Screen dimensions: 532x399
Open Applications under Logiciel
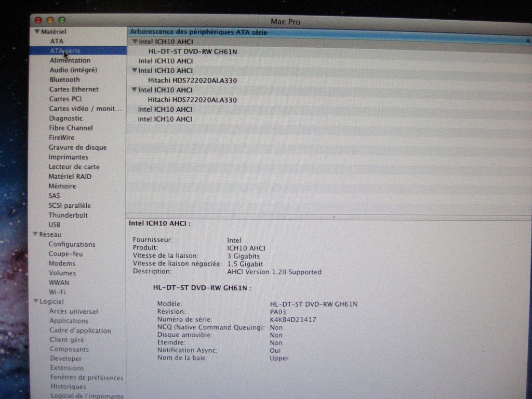click(69, 321)
